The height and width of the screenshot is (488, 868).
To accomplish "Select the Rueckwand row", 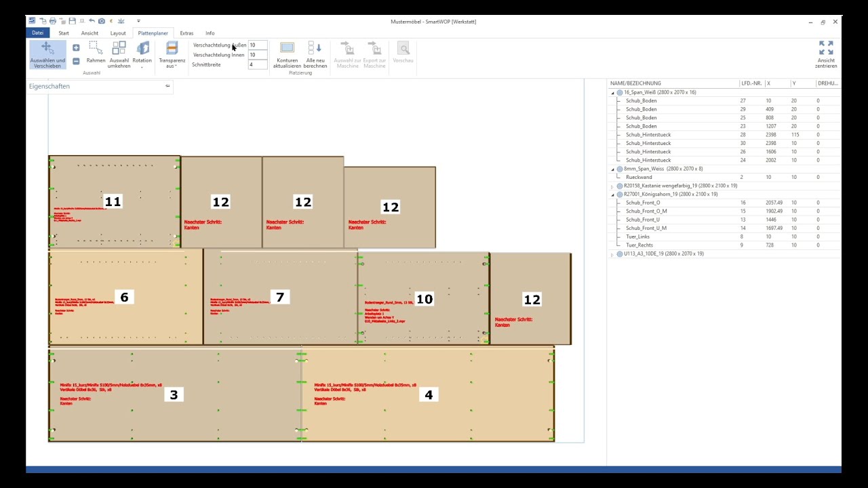I will pyautogui.click(x=724, y=178).
